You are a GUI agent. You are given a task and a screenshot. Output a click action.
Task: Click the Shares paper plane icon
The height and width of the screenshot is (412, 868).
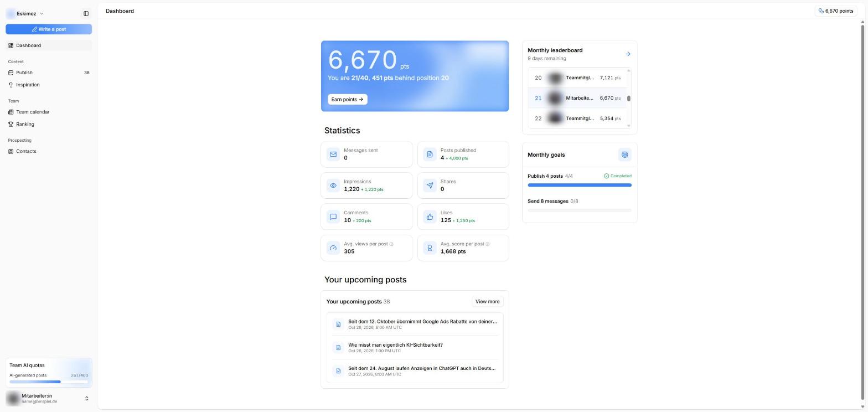[430, 186]
